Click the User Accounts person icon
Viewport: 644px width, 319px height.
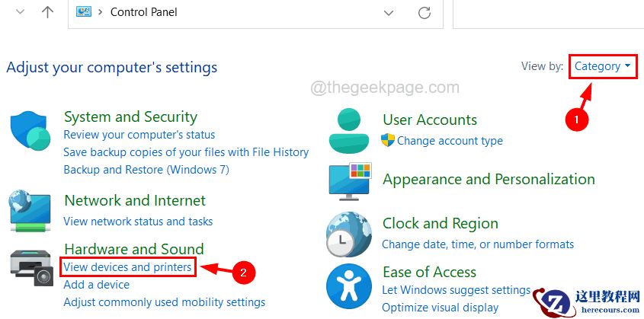tap(349, 130)
